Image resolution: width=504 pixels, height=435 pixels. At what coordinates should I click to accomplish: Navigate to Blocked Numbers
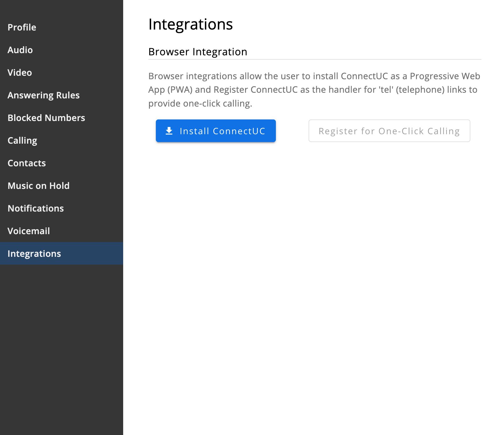[x=47, y=118]
